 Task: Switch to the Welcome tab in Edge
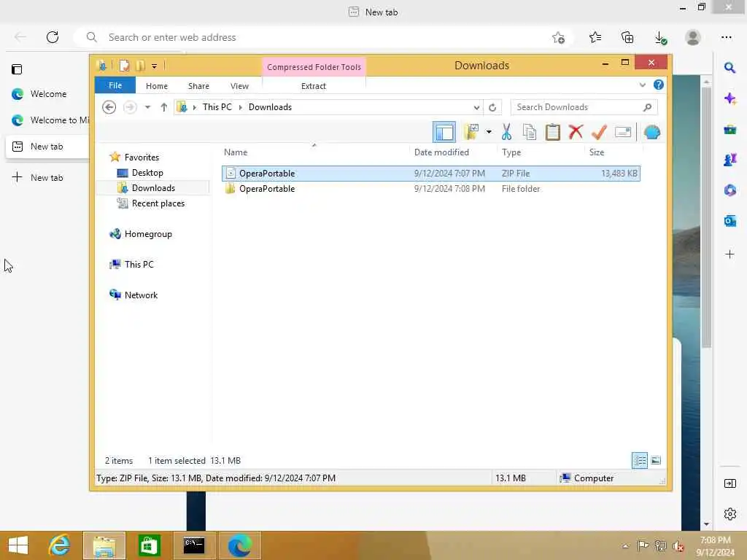coord(47,94)
